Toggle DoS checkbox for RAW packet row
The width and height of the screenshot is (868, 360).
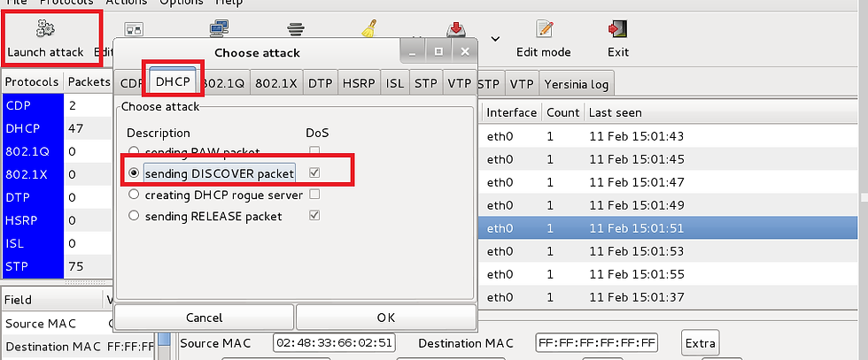(314, 150)
